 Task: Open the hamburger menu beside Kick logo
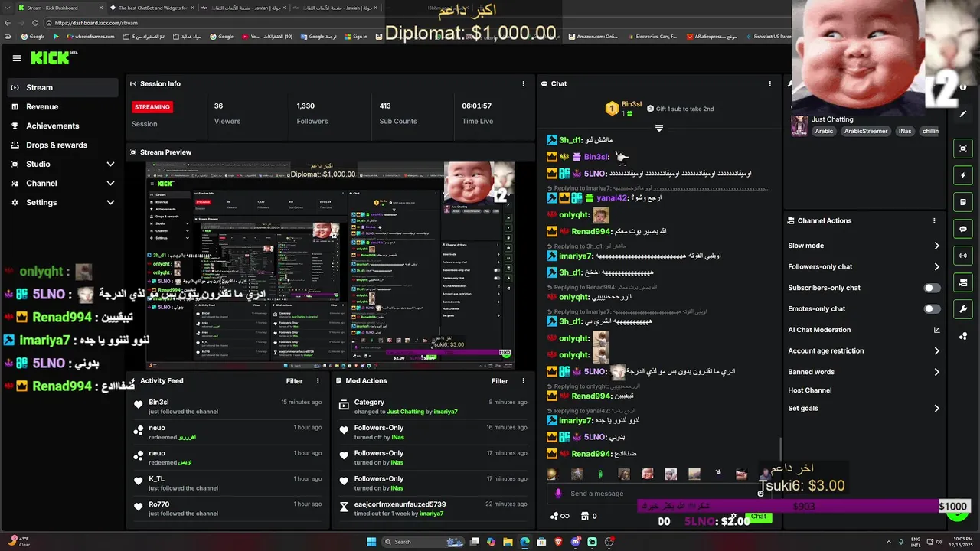(x=17, y=58)
